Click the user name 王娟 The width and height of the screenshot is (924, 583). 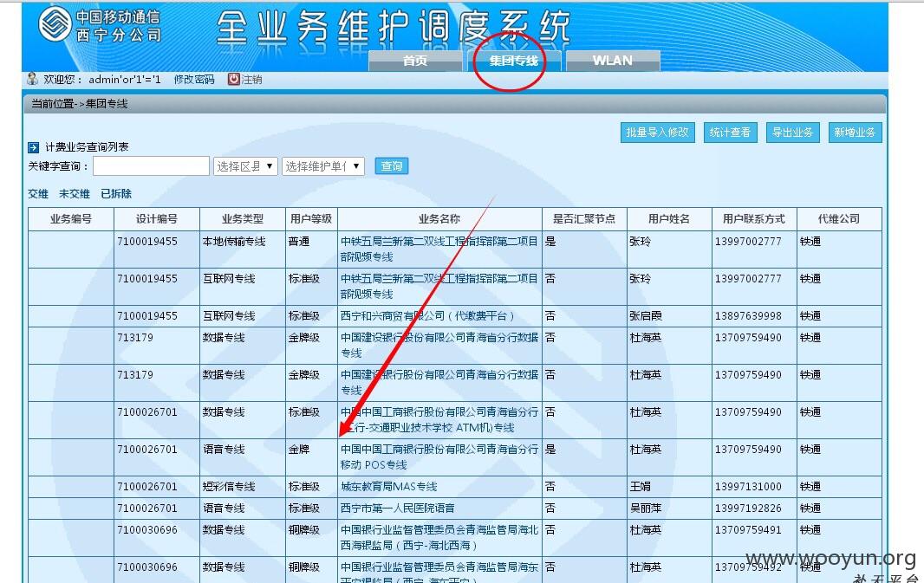click(x=641, y=487)
